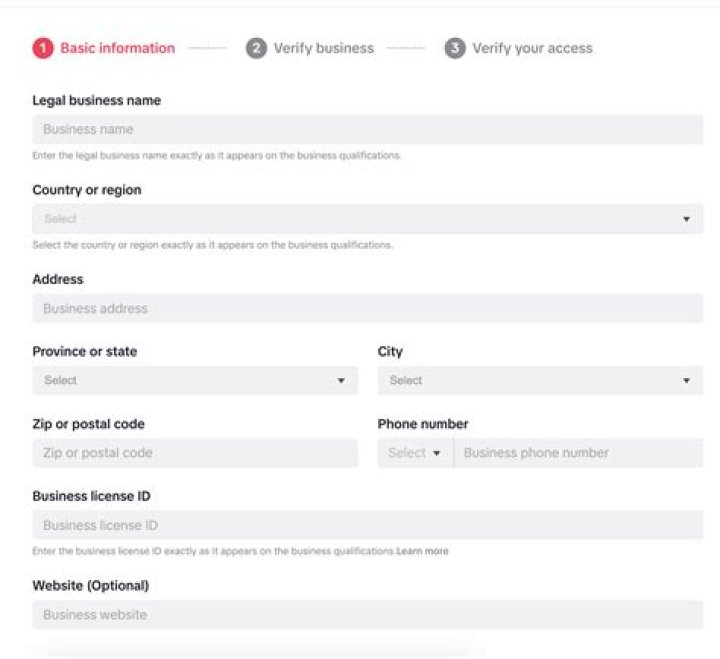The height and width of the screenshot is (659, 720).
Task: Click the Business phone number field
Action: click(578, 453)
